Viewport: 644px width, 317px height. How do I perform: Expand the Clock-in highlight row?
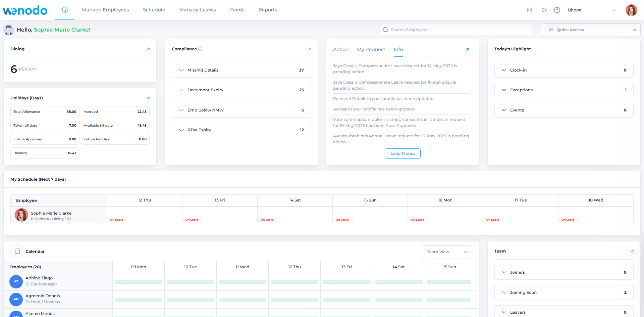click(504, 70)
